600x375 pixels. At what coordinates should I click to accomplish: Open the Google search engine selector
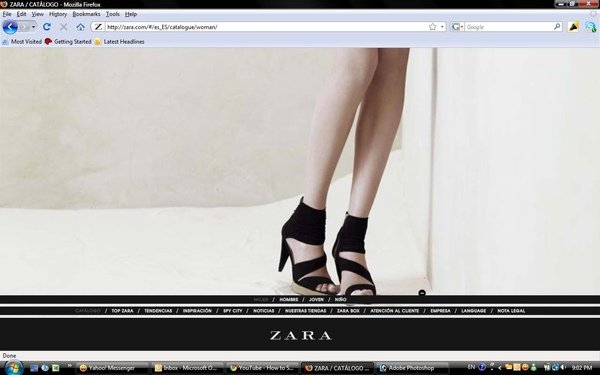457,27
